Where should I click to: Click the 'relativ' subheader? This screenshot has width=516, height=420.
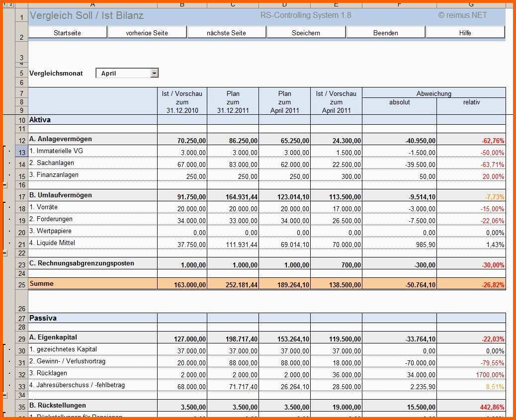(471, 102)
